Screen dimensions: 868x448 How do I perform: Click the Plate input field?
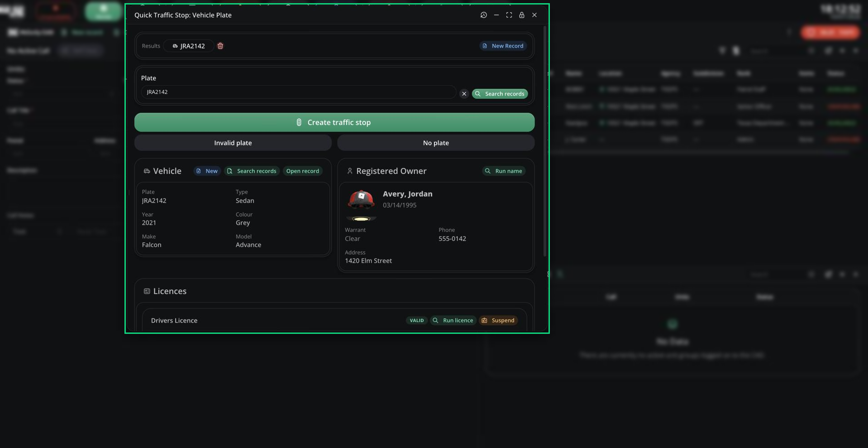click(299, 92)
